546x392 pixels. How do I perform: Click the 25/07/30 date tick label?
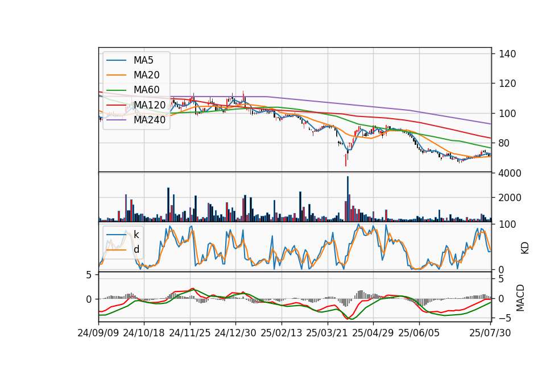[490, 333]
